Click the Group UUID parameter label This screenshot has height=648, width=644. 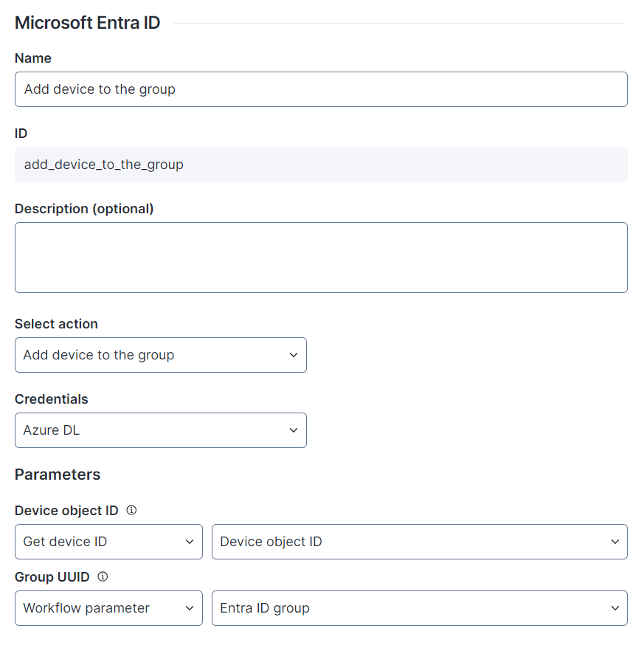[x=52, y=576]
